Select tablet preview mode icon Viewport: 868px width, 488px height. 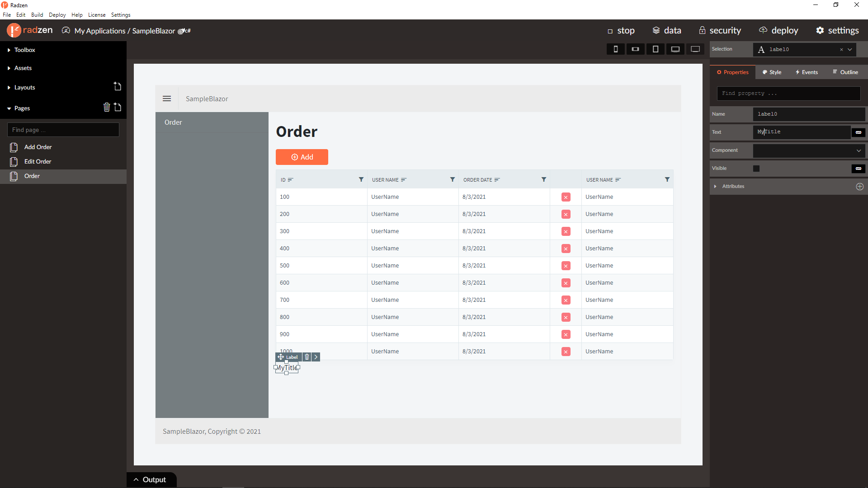pos(656,49)
